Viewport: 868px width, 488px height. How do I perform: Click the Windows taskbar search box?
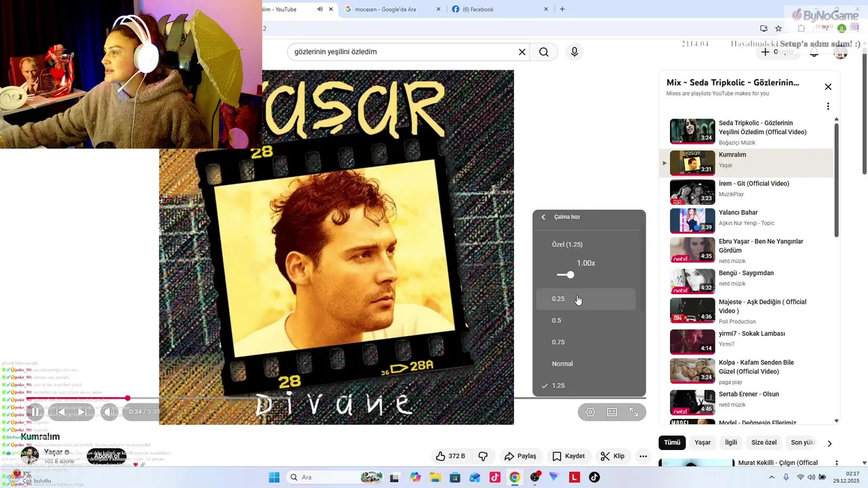pos(336,477)
